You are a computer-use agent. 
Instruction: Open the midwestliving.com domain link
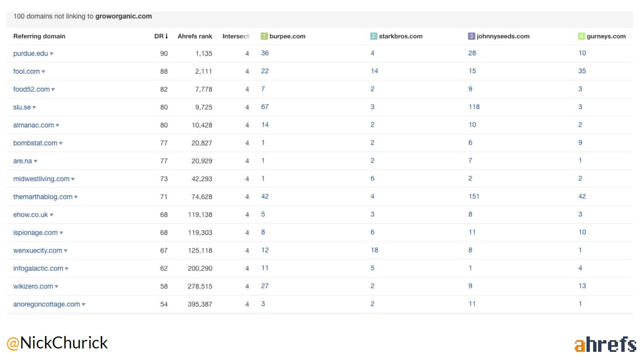(41, 179)
